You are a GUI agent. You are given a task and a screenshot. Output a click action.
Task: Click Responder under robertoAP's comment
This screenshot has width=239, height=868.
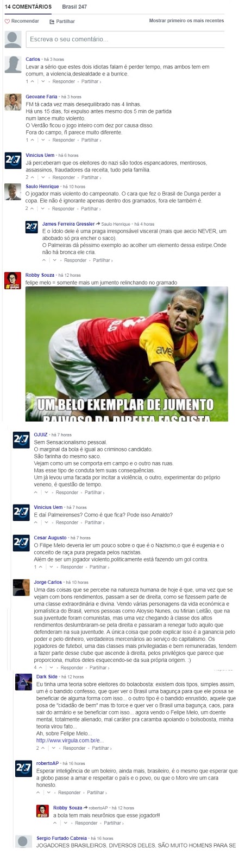(70, 793)
